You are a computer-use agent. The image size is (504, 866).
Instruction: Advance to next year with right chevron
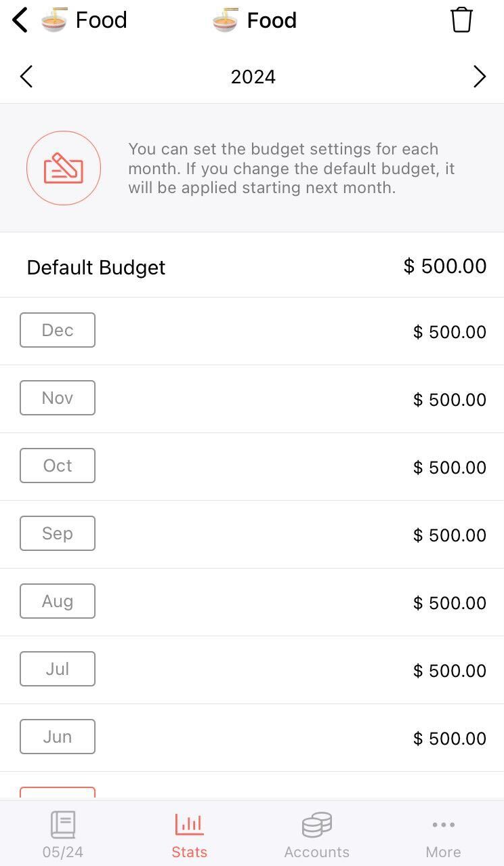[479, 77]
